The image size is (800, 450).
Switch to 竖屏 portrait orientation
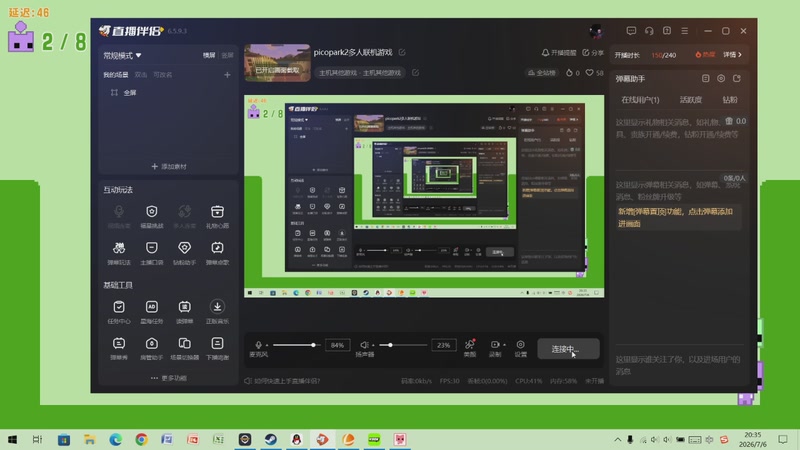tap(227, 55)
